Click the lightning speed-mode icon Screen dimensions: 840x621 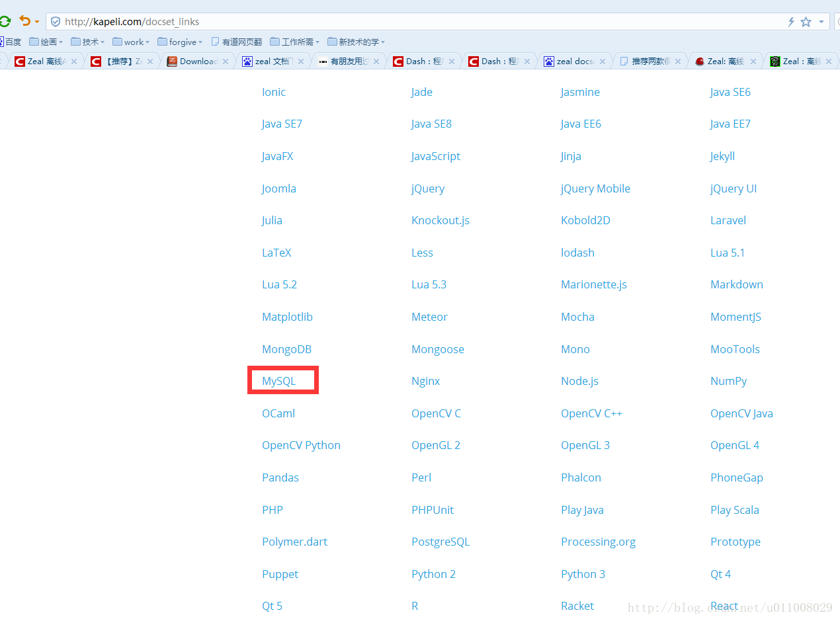[x=791, y=22]
